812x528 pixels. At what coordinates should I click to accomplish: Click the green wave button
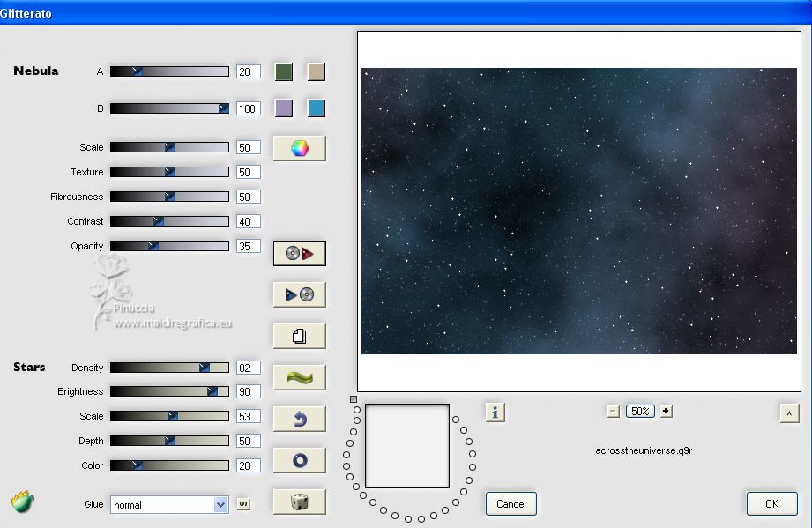pos(300,377)
